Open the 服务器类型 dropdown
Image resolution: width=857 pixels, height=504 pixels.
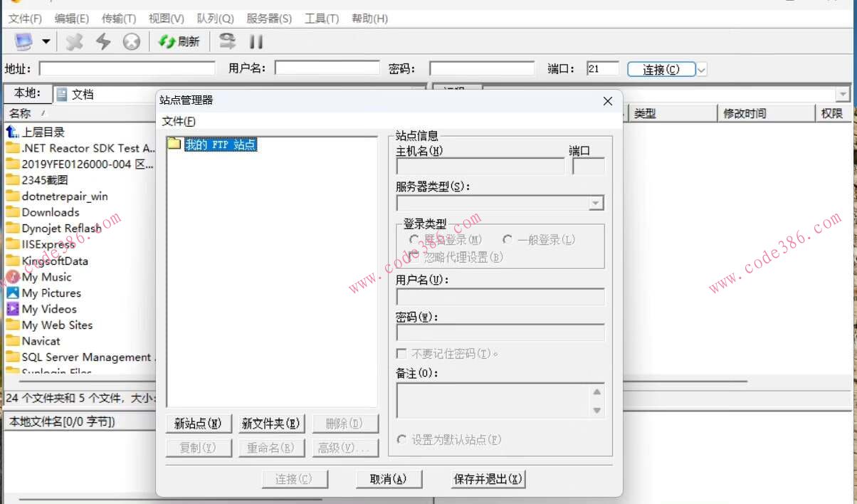tap(596, 203)
